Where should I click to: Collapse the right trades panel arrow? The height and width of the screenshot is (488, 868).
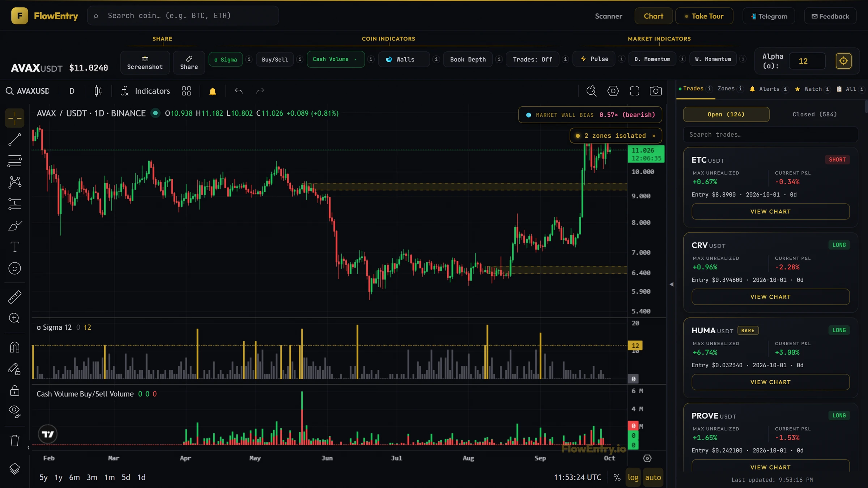672,284
